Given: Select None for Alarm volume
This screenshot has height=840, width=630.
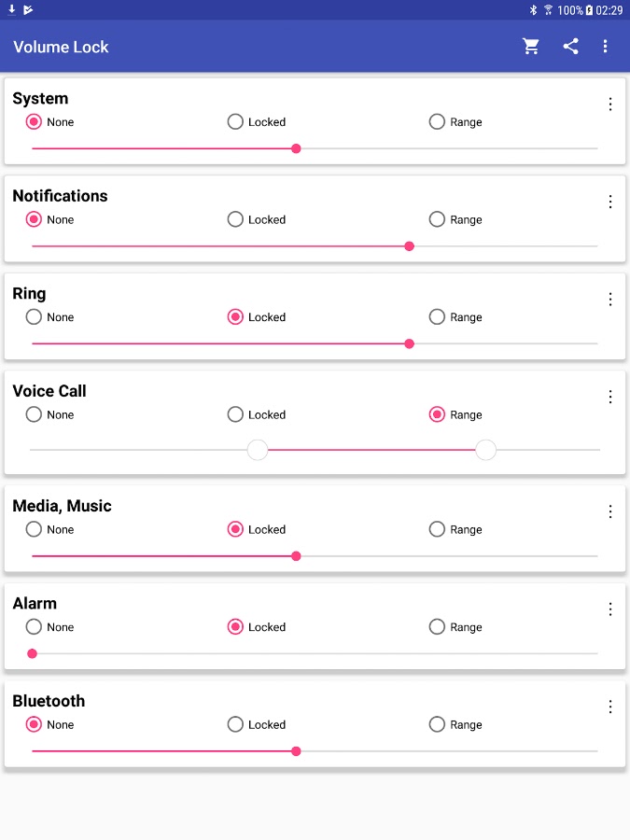Looking at the screenshot, I should pos(35,627).
